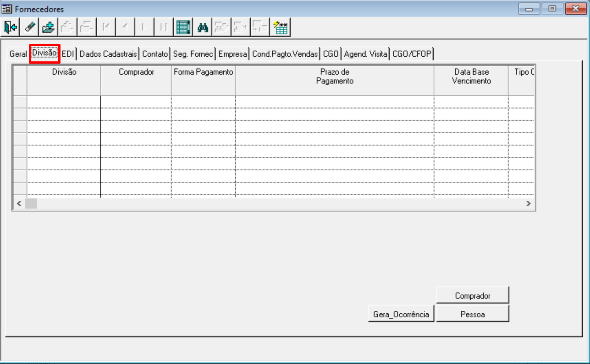This screenshot has height=364, width=590.
Task: Switch to Cond.Pagto.Vendas tab
Action: coord(285,54)
